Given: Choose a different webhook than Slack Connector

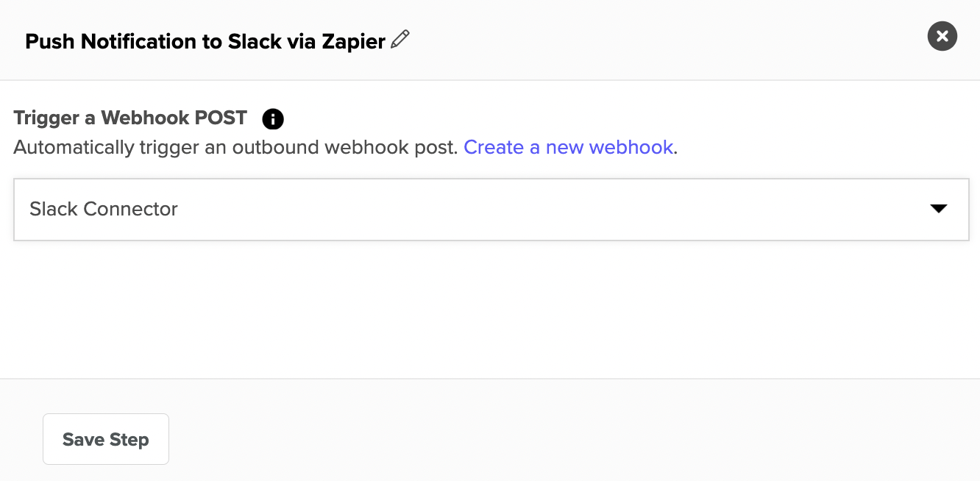Looking at the screenshot, I should [x=491, y=210].
